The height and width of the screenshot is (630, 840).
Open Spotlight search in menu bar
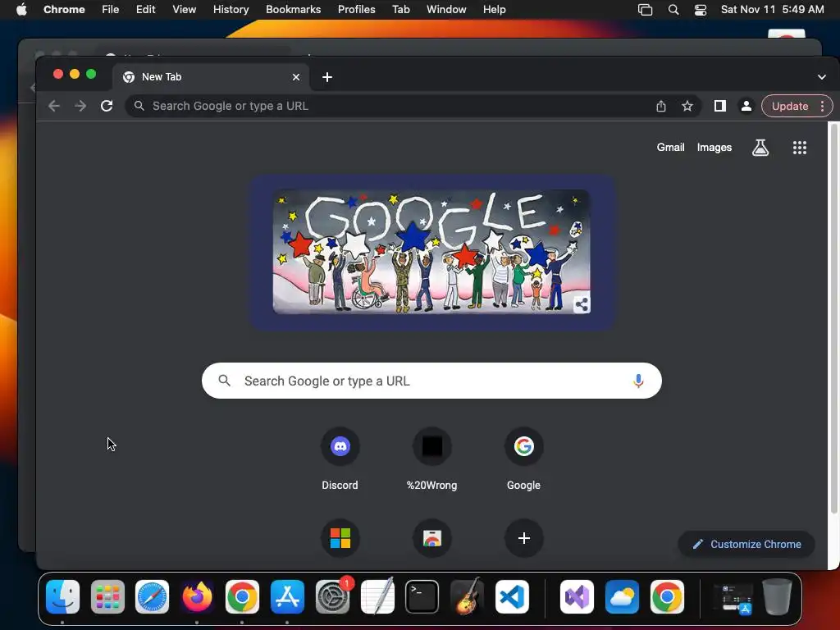[673, 10]
